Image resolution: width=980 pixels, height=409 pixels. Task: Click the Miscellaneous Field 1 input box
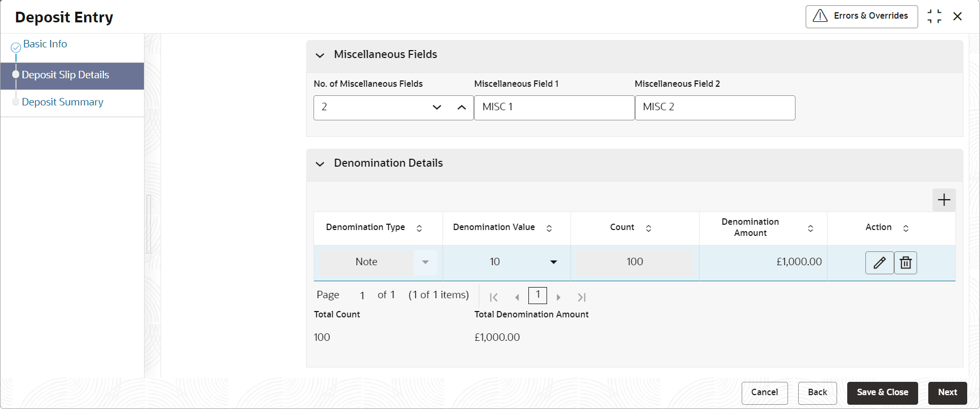point(554,107)
